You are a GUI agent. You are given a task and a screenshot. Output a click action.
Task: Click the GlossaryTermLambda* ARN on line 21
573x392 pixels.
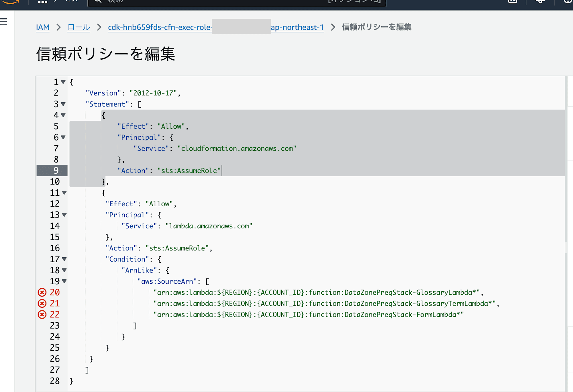point(325,303)
